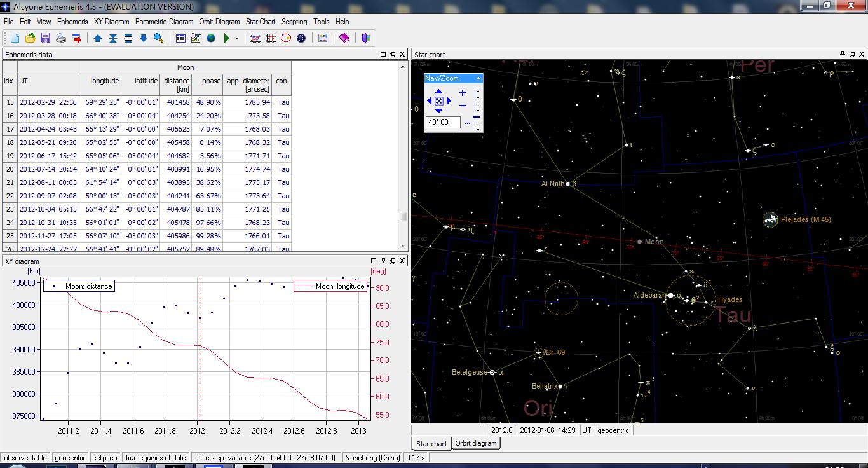Save using the floppy disk icon
The height and width of the screenshot is (468, 868).
(x=45, y=38)
